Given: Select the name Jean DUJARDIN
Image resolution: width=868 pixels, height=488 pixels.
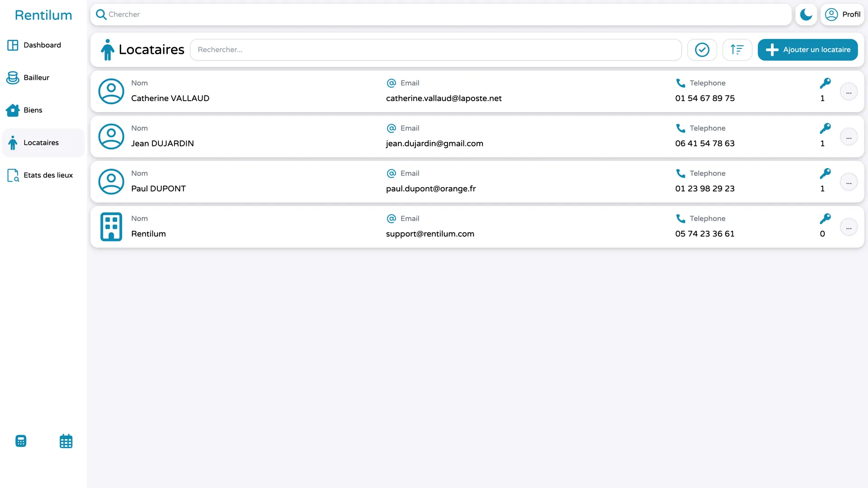Looking at the screenshot, I should coord(162,144).
